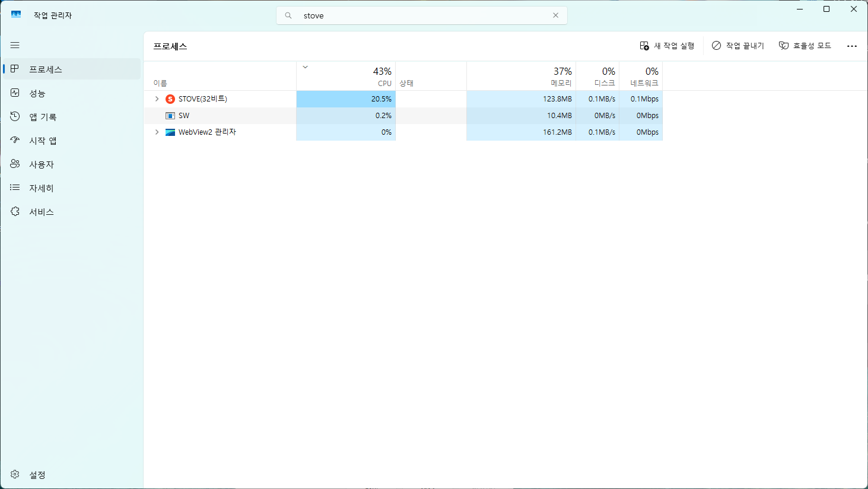Expand the STOVE(32비트) process group
868x489 pixels.
click(x=157, y=99)
